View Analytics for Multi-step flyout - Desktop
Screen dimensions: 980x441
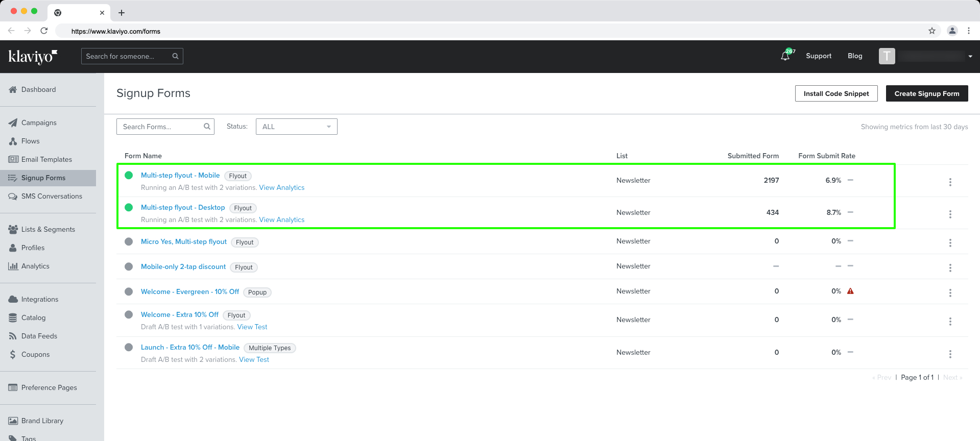[282, 219]
